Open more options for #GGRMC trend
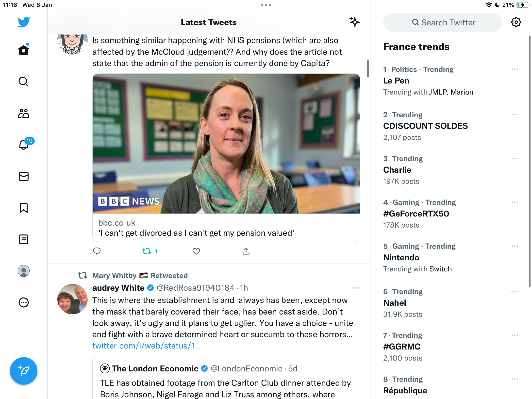This screenshot has height=399, width=532. 515,335
